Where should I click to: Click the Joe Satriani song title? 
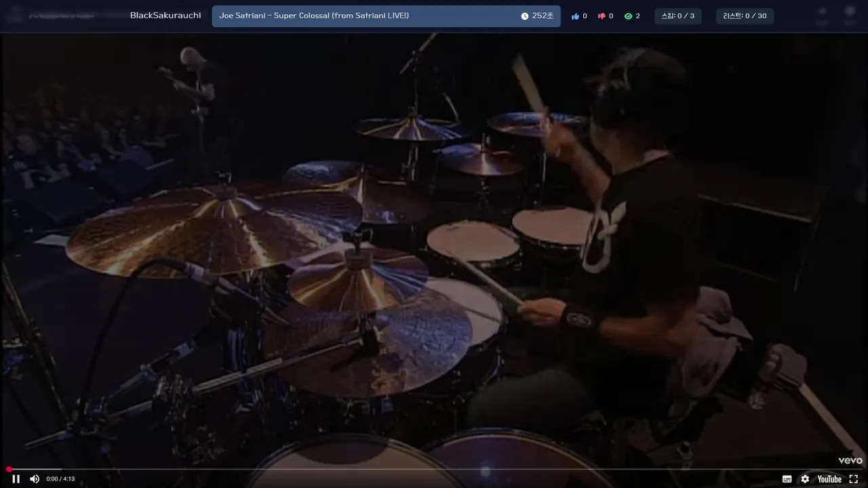[314, 16]
